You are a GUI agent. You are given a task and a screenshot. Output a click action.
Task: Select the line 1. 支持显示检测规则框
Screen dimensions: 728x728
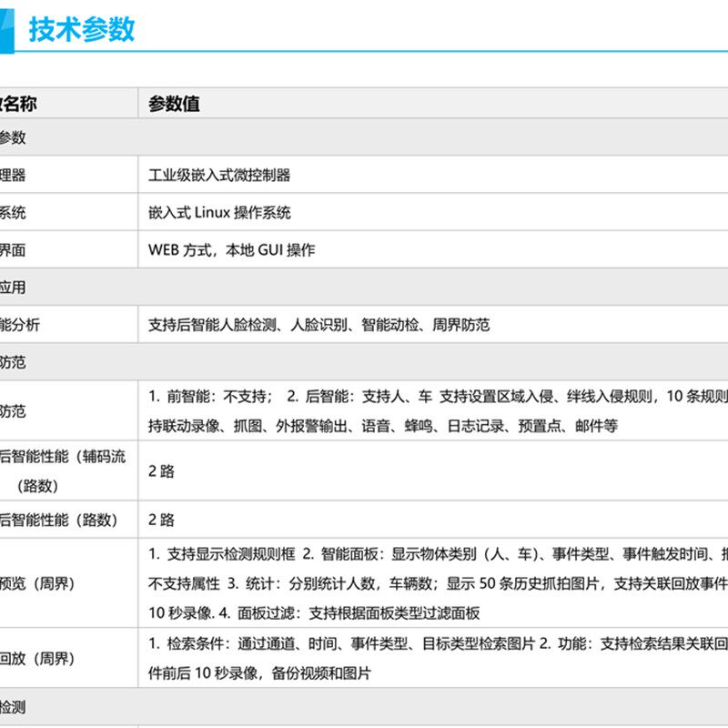(x=438, y=554)
